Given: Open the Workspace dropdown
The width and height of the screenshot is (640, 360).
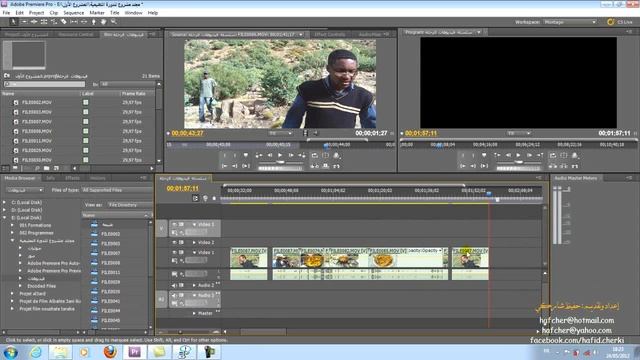Looking at the screenshot, I should [x=569, y=22].
